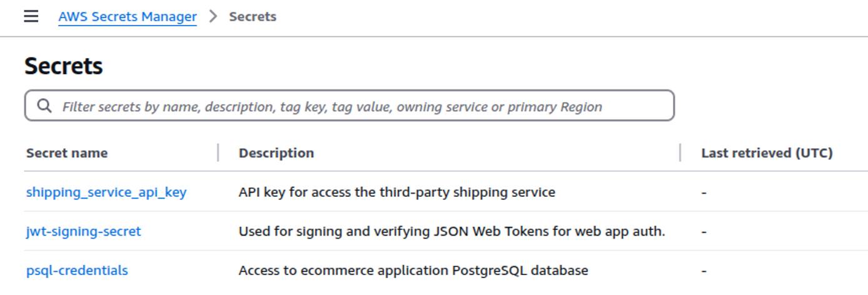Click the third-party shipping service description text
868x295 pixels.
coord(396,192)
